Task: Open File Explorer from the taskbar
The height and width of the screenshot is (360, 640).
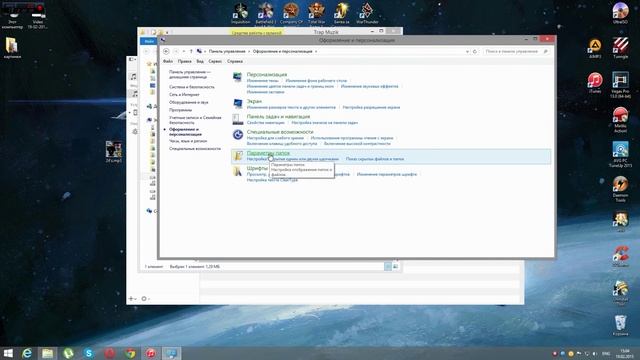Action: [47, 353]
